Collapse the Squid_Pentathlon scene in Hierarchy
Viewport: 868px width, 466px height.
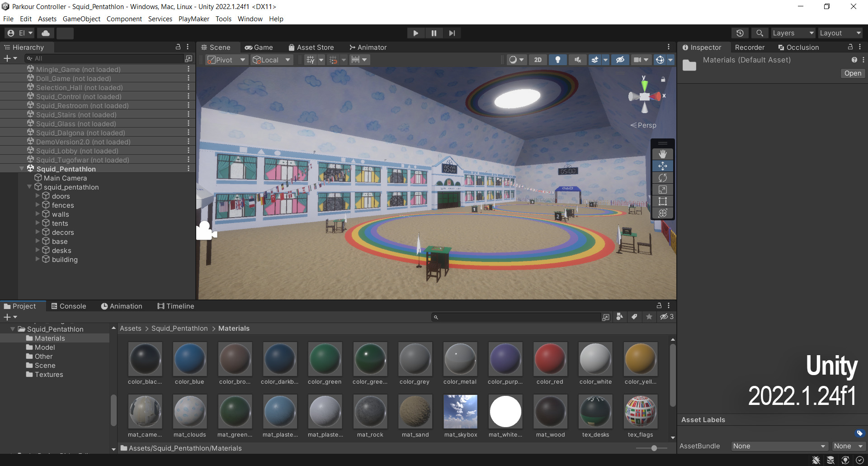pos(22,169)
